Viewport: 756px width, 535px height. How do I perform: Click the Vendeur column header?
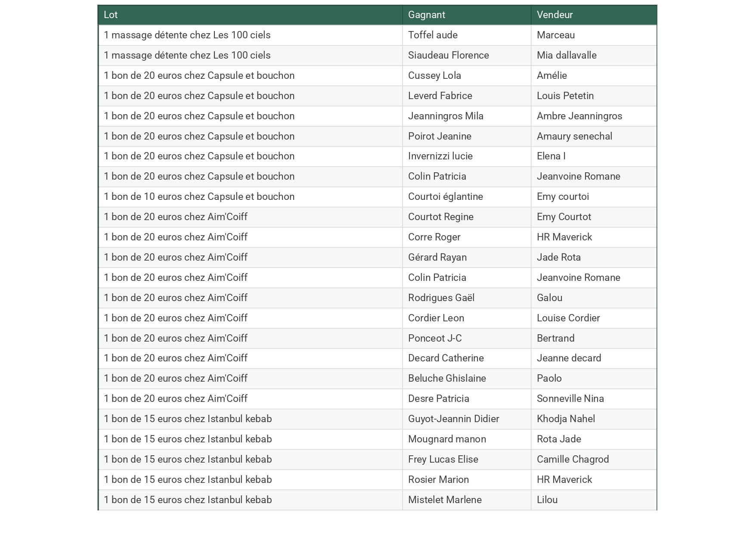[555, 15]
